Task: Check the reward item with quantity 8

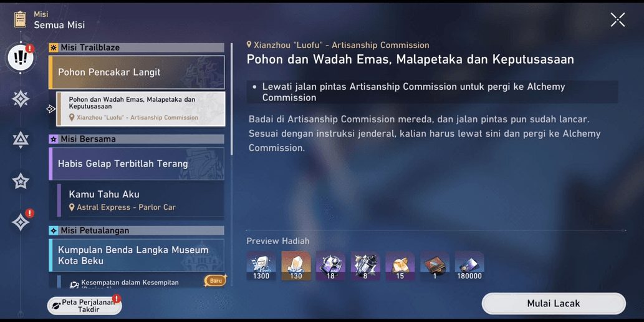Action: pos(365,265)
